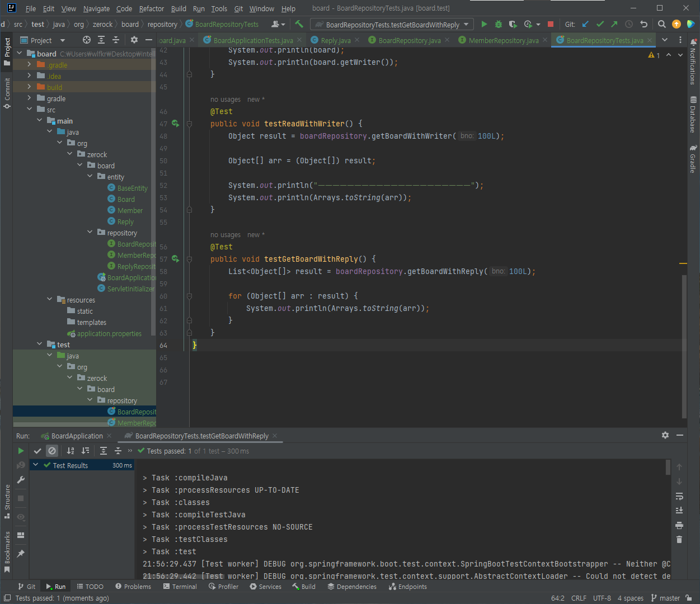Select application.properties in project tree

click(x=109, y=333)
